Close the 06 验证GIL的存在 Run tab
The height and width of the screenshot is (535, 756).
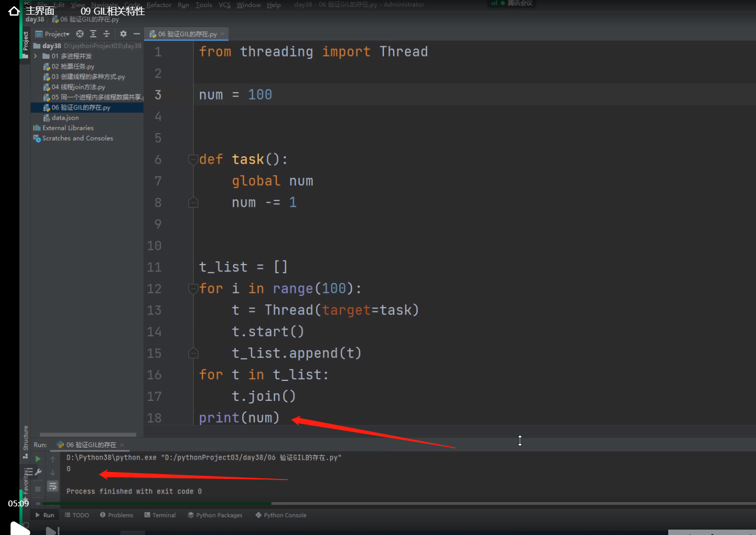pos(122,445)
